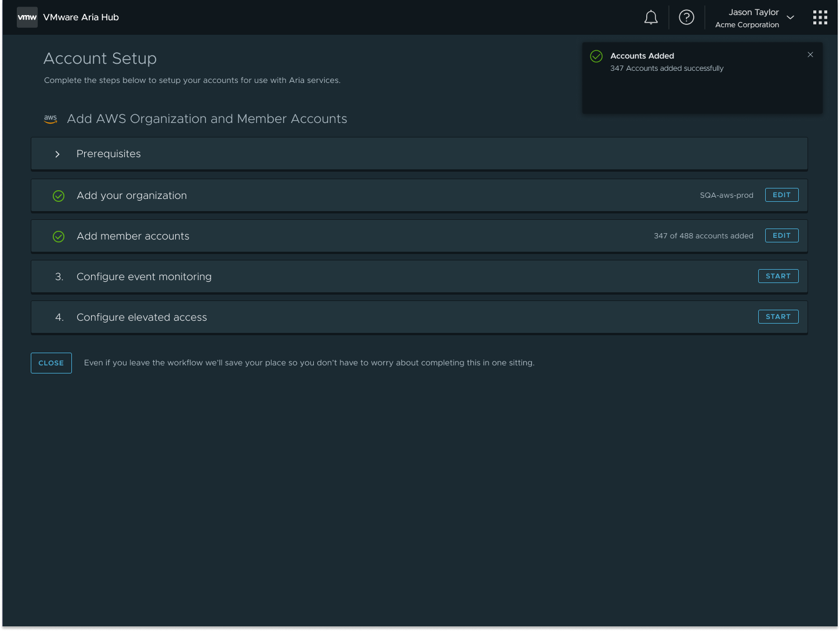Click the 347 of 488 accounts added status
840x631 pixels.
tap(703, 236)
